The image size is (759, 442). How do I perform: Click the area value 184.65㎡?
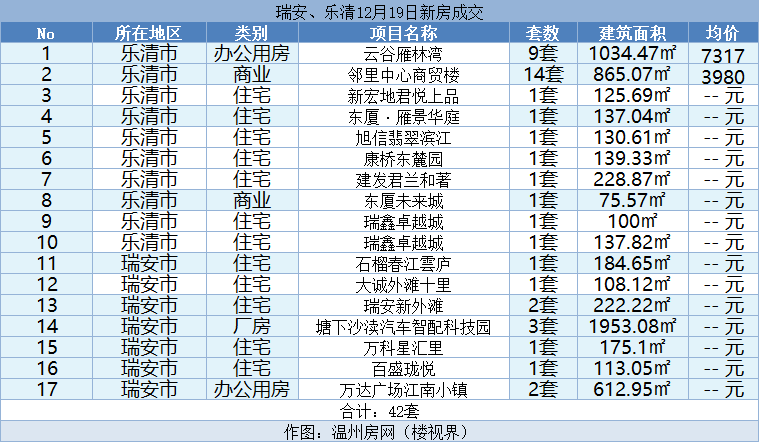pos(632,263)
